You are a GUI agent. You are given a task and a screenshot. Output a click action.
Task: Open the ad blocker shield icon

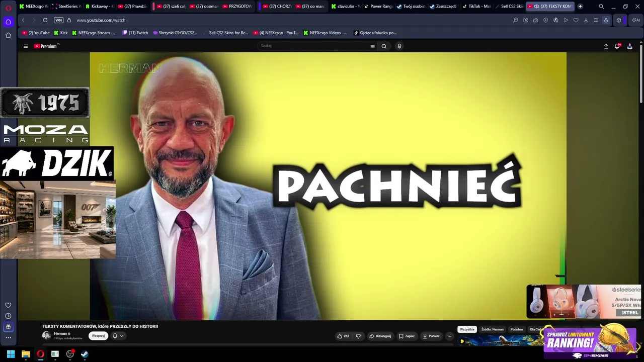coord(546,20)
